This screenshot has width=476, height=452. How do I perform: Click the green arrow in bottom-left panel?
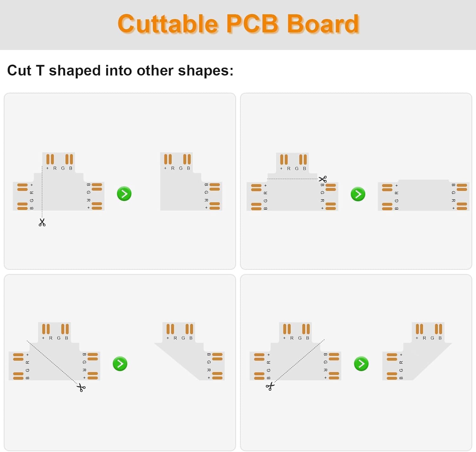click(x=120, y=364)
